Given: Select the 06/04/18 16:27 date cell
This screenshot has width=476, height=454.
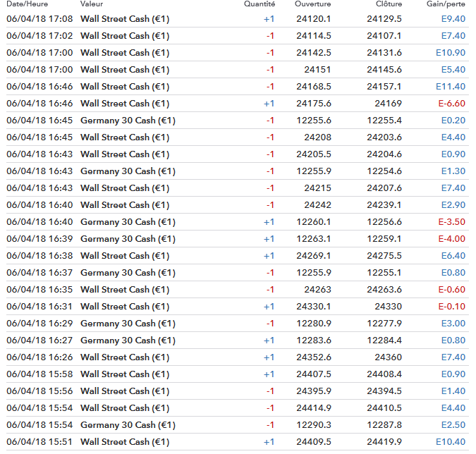Looking at the screenshot, I should point(39,340).
